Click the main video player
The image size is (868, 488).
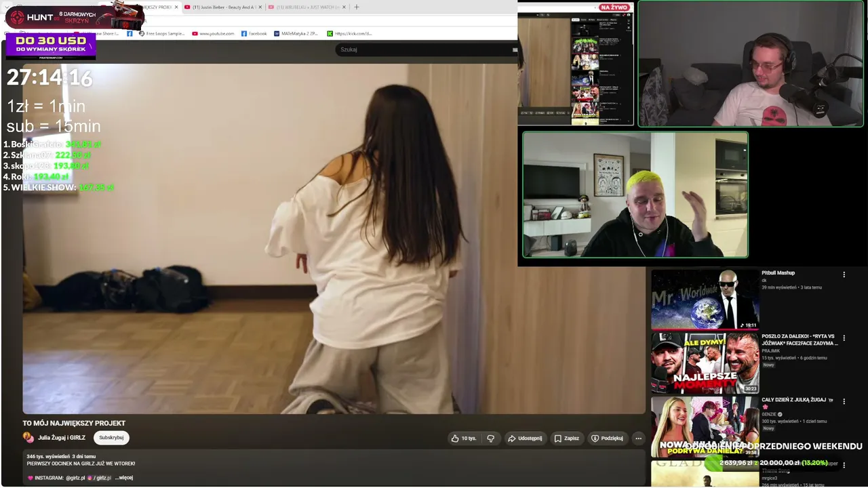click(334, 239)
